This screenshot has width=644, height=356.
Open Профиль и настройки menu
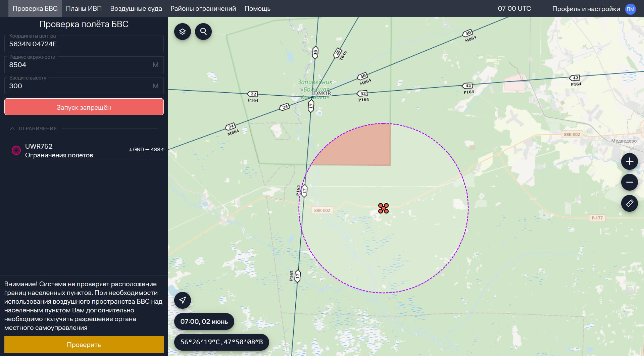pos(586,9)
